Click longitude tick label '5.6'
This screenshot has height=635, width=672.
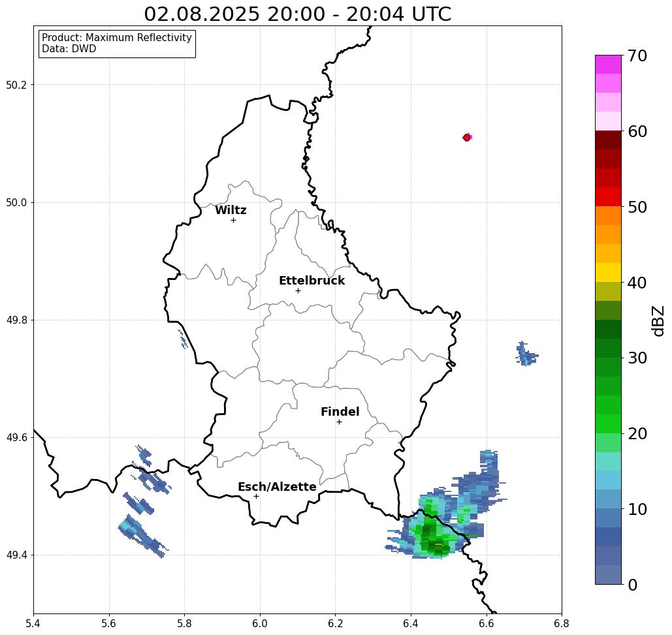tap(109, 623)
